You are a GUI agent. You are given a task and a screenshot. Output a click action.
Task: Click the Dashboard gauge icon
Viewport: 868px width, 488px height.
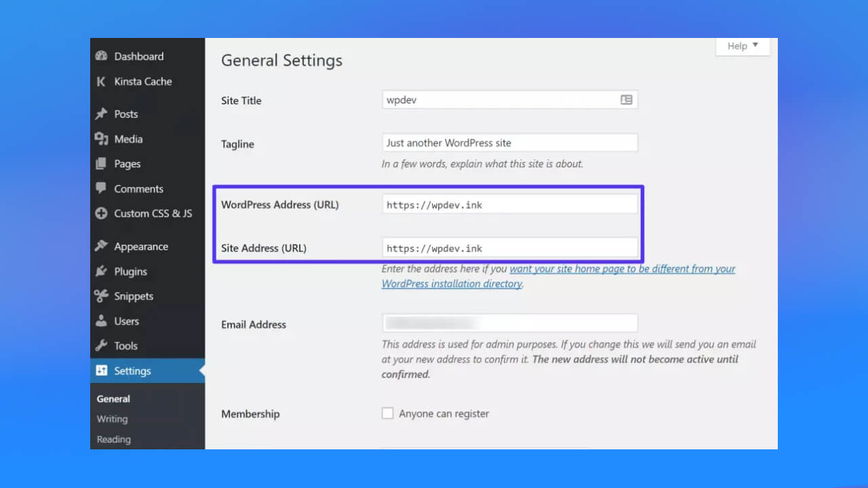(x=101, y=56)
